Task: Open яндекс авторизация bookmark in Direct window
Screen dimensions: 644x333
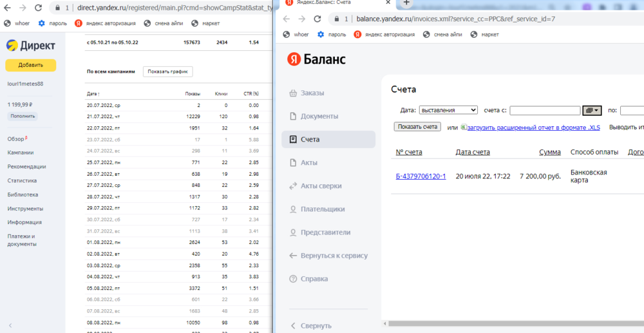Action: coord(106,23)
